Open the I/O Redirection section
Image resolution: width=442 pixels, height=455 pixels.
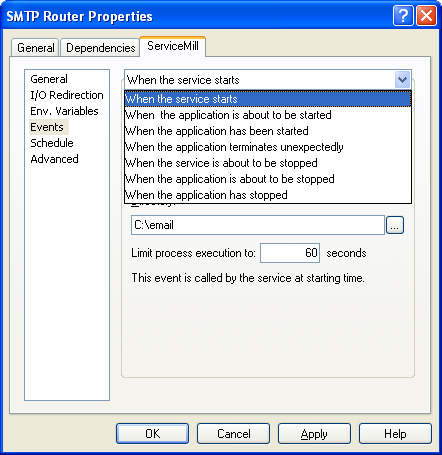[x=67, y=95]
